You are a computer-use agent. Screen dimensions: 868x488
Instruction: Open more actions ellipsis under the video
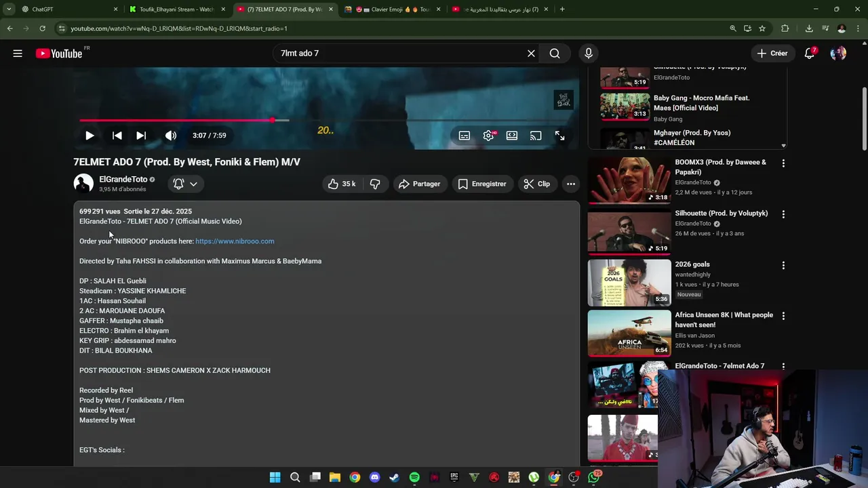coord(571,184)
